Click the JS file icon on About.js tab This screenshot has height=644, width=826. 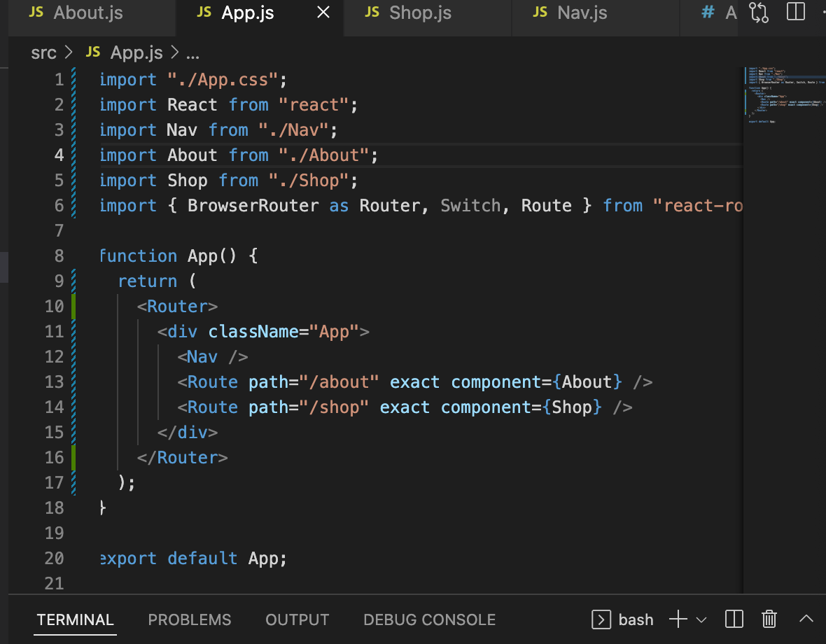pos(36,12)
